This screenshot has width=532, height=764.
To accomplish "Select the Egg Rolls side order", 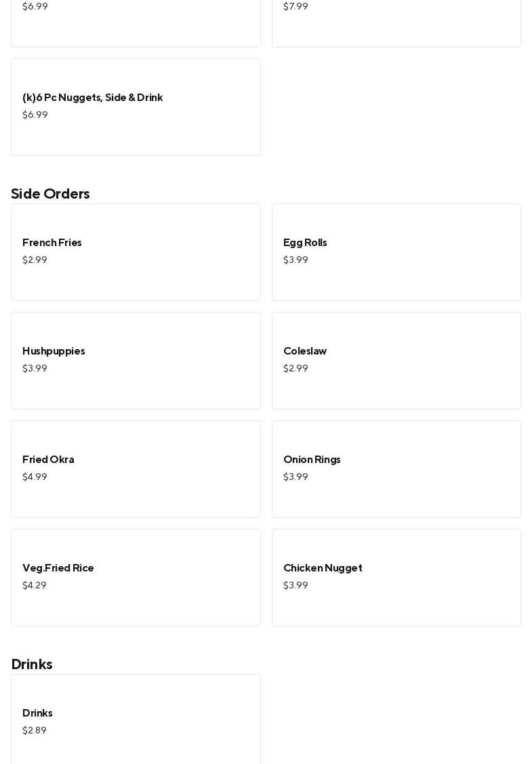I will [396, 252].
